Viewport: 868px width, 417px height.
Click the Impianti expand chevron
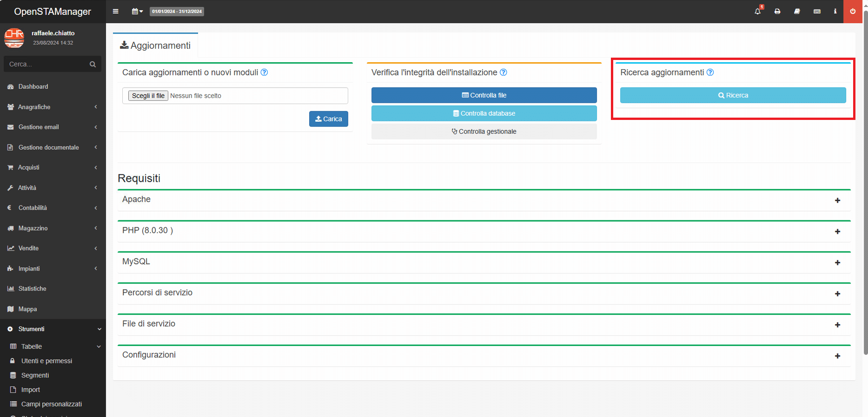tap(96, 269)
